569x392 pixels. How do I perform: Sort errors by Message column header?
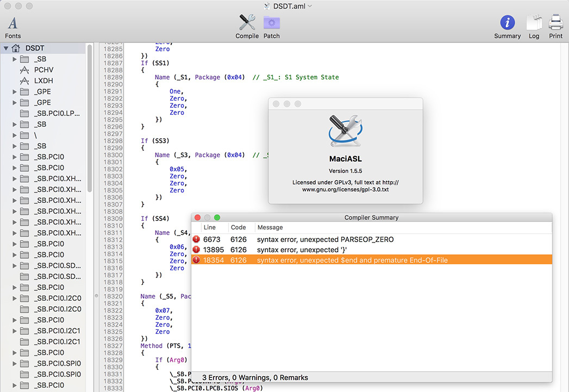[x=270, y=227]
